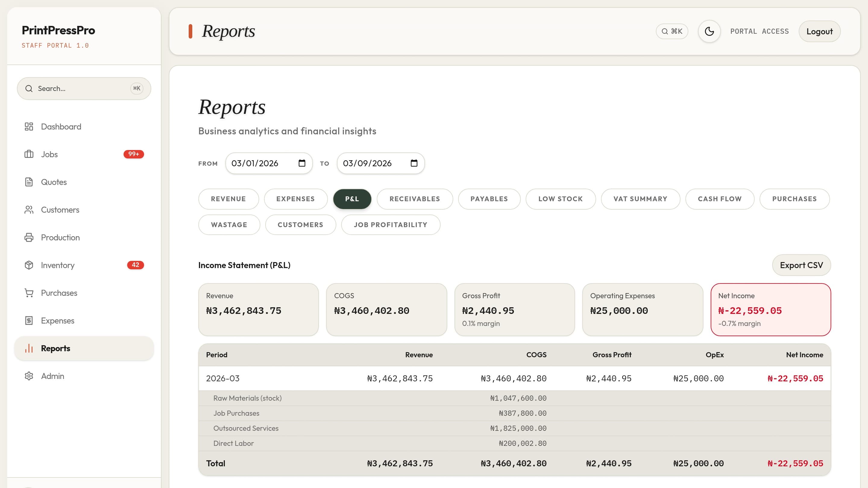Open the TO date calendar picker
Image resolution: width=868 pixels, height=488 pixels.
click(414, 163)
